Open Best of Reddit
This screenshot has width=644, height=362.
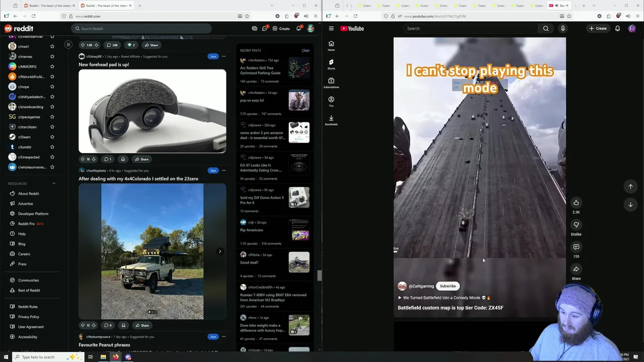click(x=29, y=290)
